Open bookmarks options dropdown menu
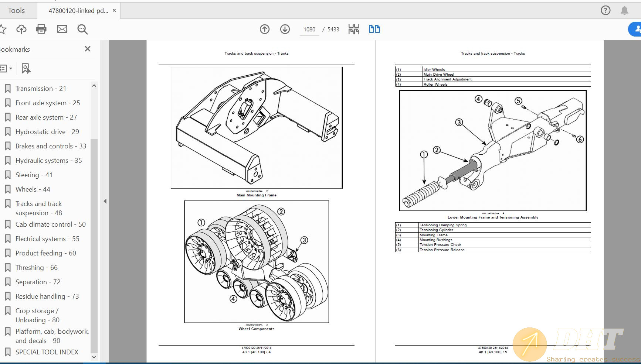 [x=6, y=68]
